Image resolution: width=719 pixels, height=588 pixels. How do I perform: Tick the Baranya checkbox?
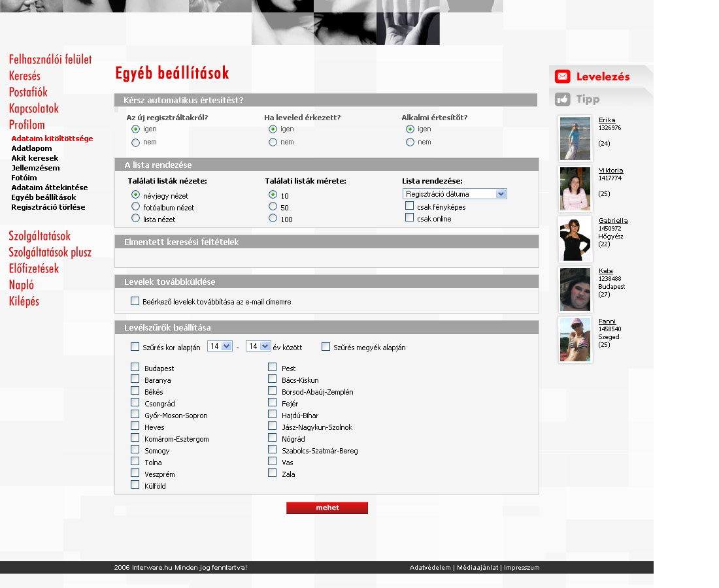[135, 379]
